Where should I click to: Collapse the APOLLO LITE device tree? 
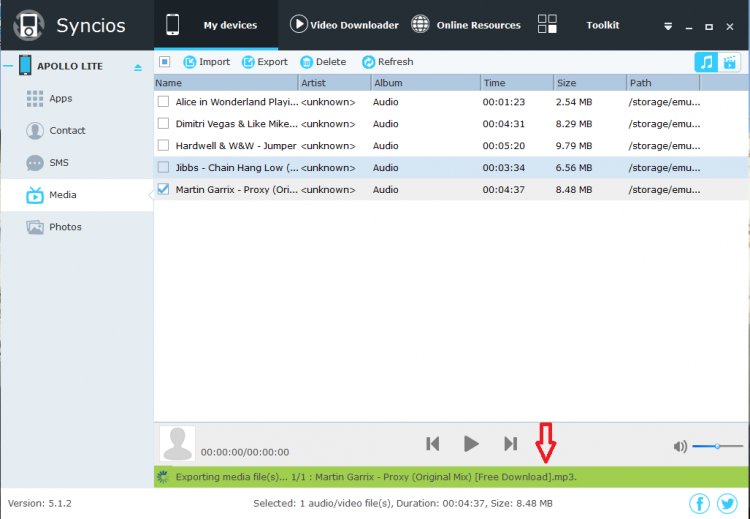[8, 67]
